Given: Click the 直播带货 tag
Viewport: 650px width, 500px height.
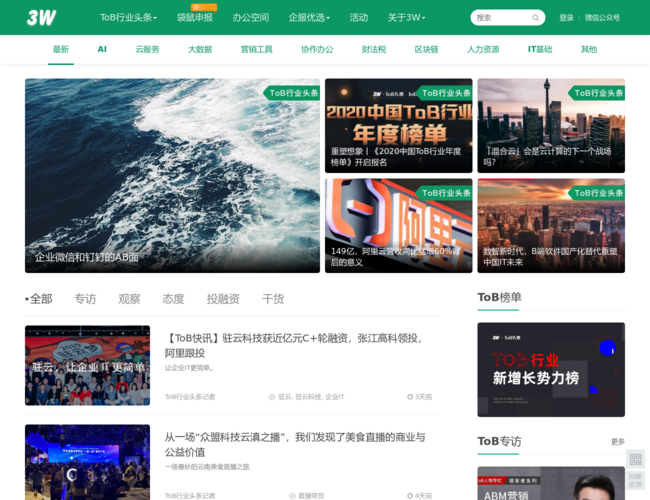Looking at the screenshot, I should tap(311, 495).
